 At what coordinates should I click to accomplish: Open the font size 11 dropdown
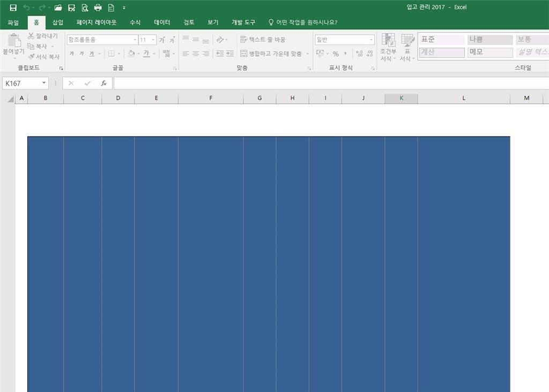(x=153, y=40)
